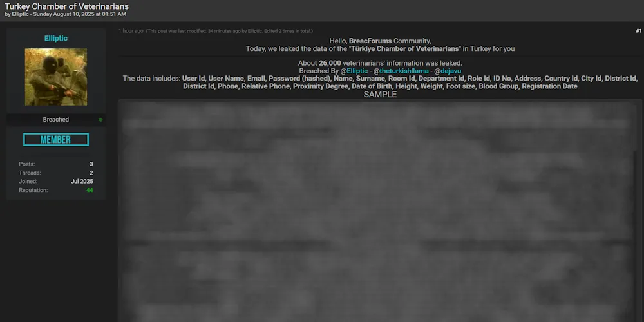Click the thread title Turkey Chamber of Veterinarians
The image size is (644, 322).
point(66,6)
